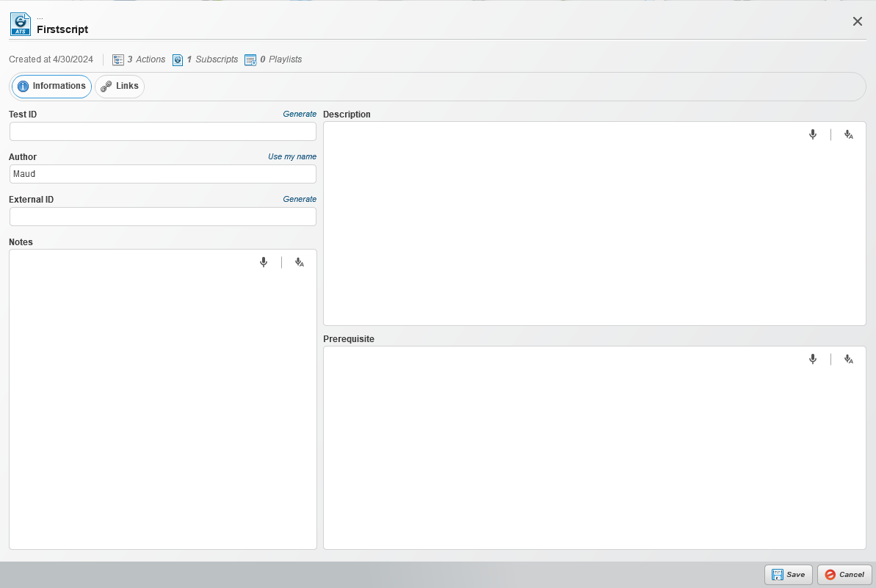Image resolution: width=876 pixels, height=588 pixels.
Task: Click inside the Notes text area
Action: pos(162,399)
